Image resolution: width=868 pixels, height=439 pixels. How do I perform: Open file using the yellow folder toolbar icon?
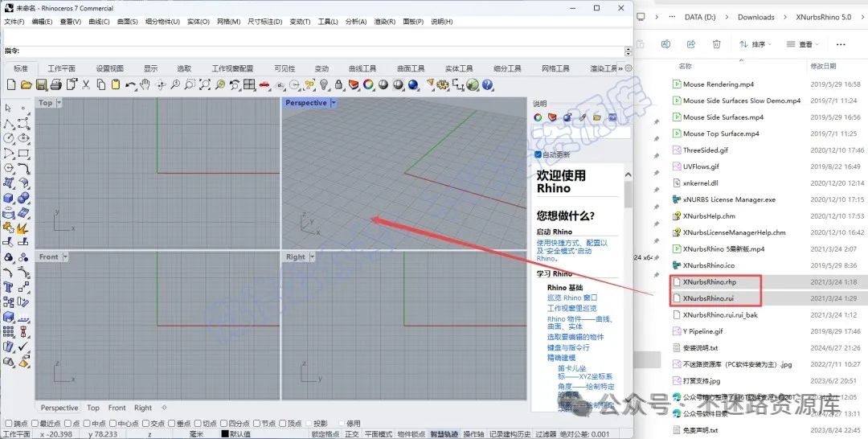coord(26,84)
